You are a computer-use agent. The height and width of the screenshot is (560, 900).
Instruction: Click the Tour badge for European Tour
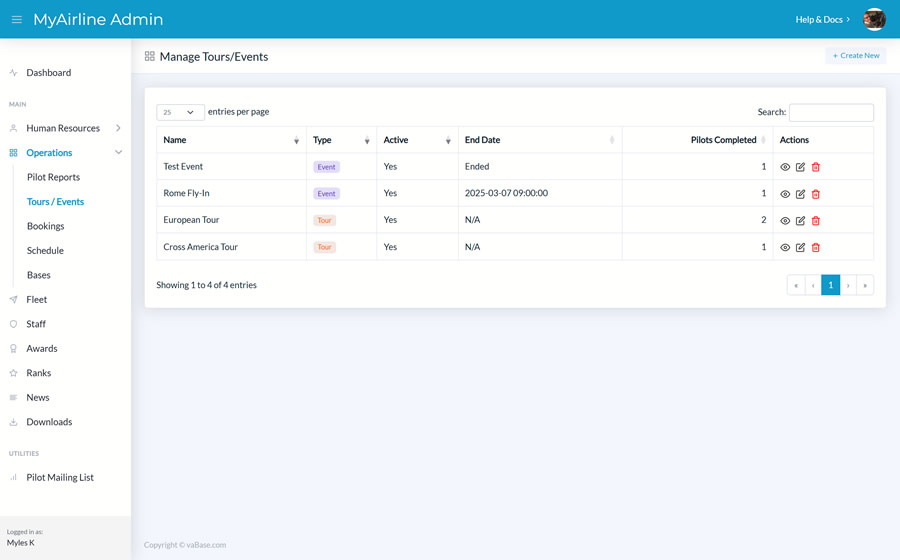pyautogui.click(x=324, y=220)
